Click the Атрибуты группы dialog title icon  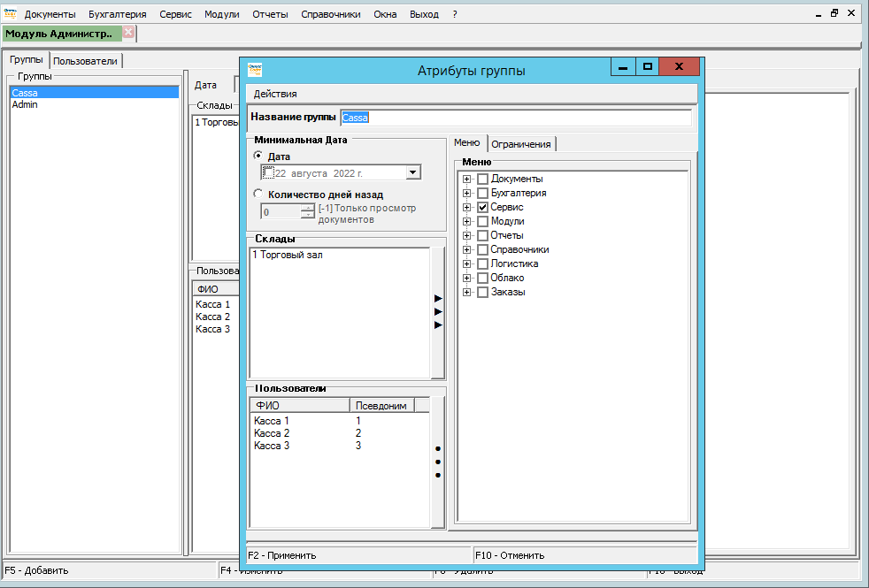pos(255,70)
